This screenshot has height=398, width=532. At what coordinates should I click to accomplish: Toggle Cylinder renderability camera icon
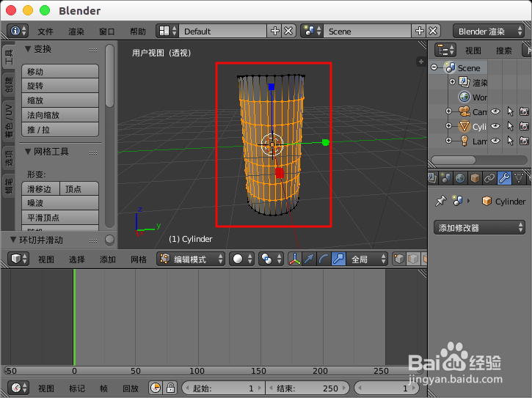point(524,126)
